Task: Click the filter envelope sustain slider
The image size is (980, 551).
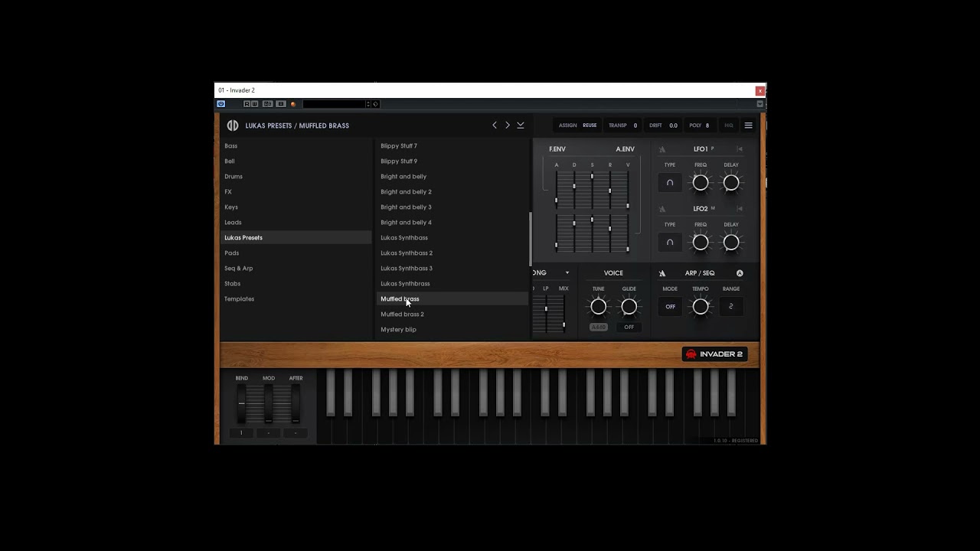Action: coord(592,190)
